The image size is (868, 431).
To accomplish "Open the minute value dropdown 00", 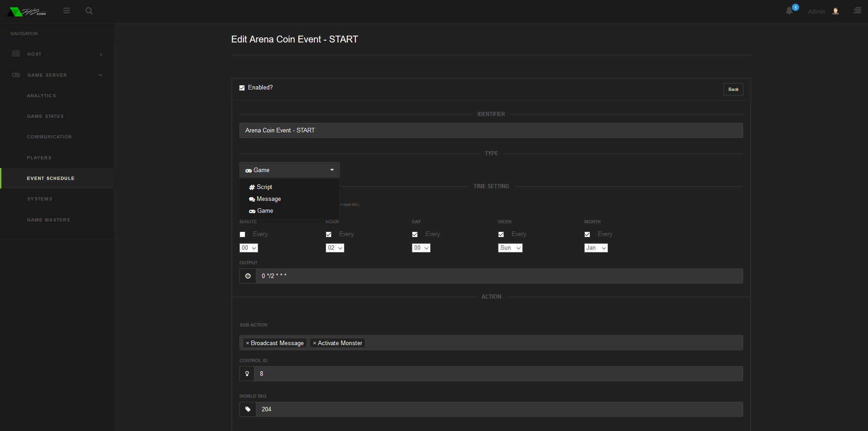I will [x=249, y=248].
